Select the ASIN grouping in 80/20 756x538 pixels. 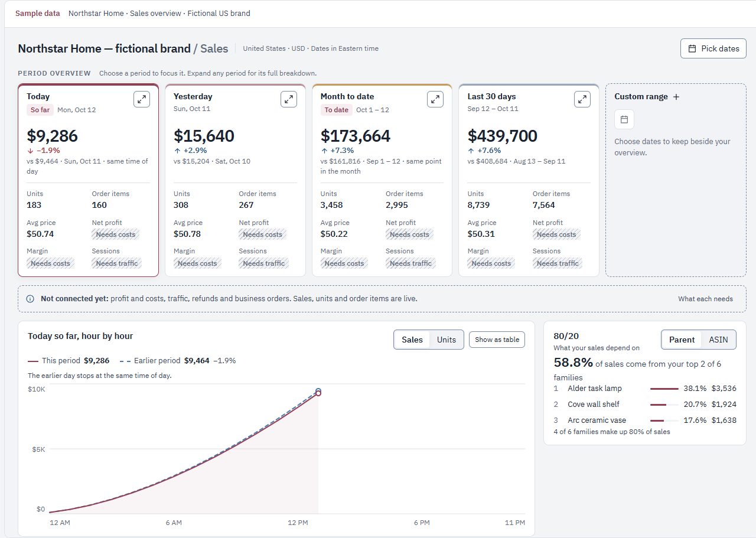point(719,340)
